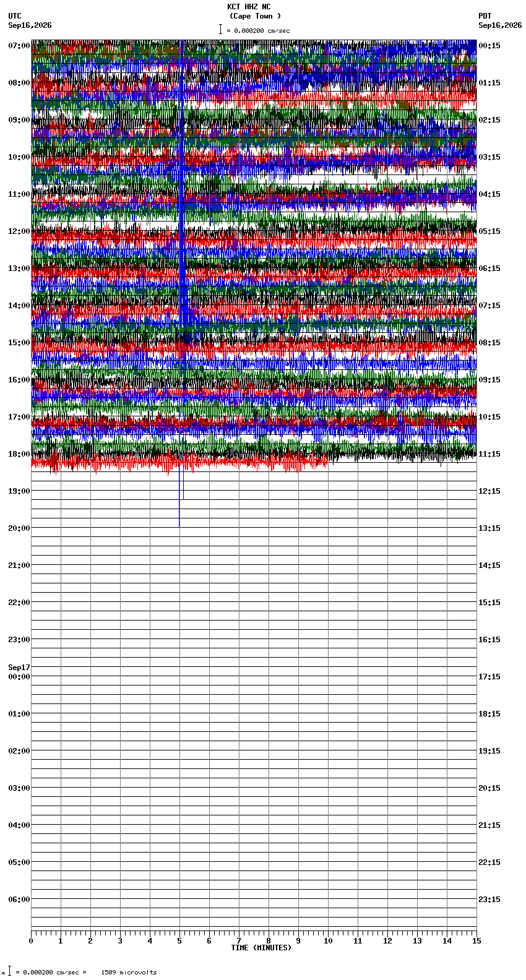Viewport: 526px width, 980px height.
Task: Click the 20:15 PDT row label
Action: tap(489, 788)
